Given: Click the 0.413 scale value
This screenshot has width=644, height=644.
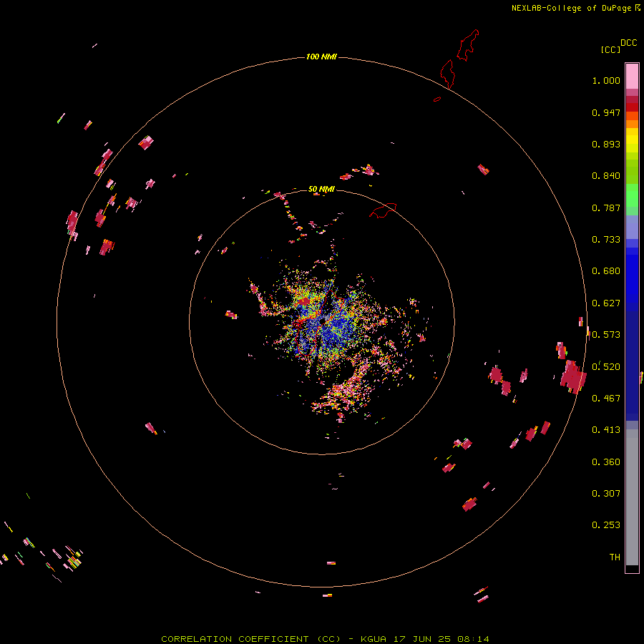Looking at the screenshot, I should tap(606, 430).
